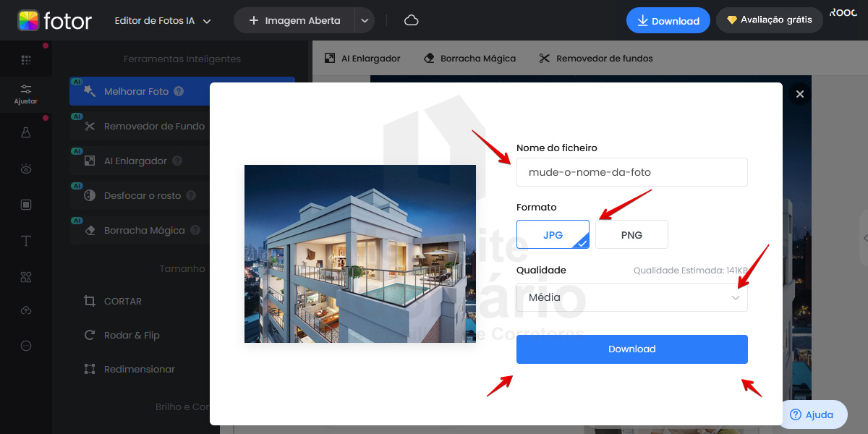Click the cloud upload icon in sidebar
This screenshot has height=434, width=868.
click(26, 310)
